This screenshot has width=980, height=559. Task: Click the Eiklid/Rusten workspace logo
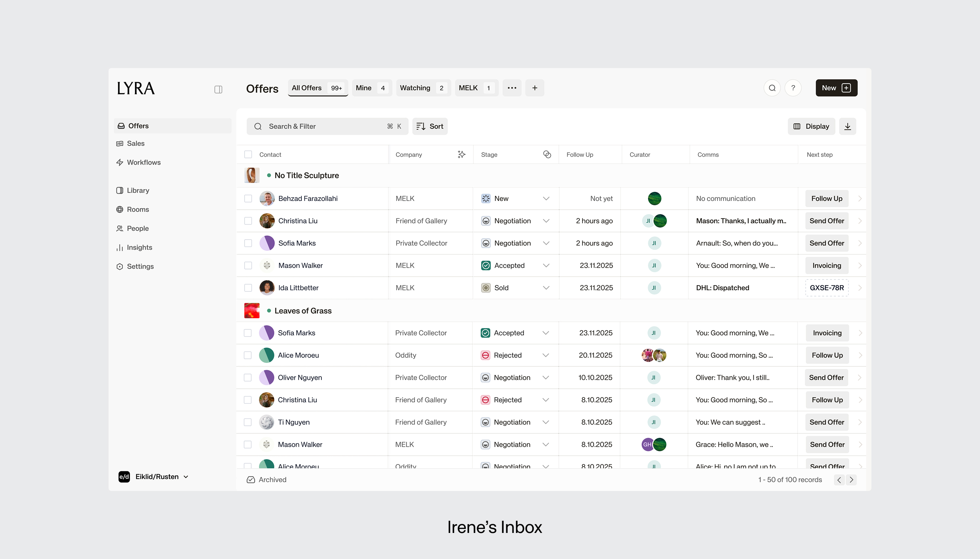coord(124,476)
